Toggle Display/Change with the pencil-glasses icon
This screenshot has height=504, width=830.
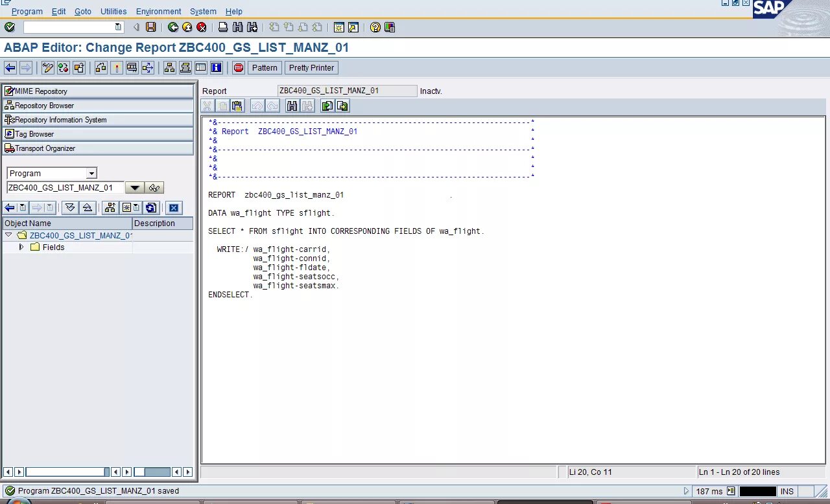pyautogui.click(x=48, y=67)
